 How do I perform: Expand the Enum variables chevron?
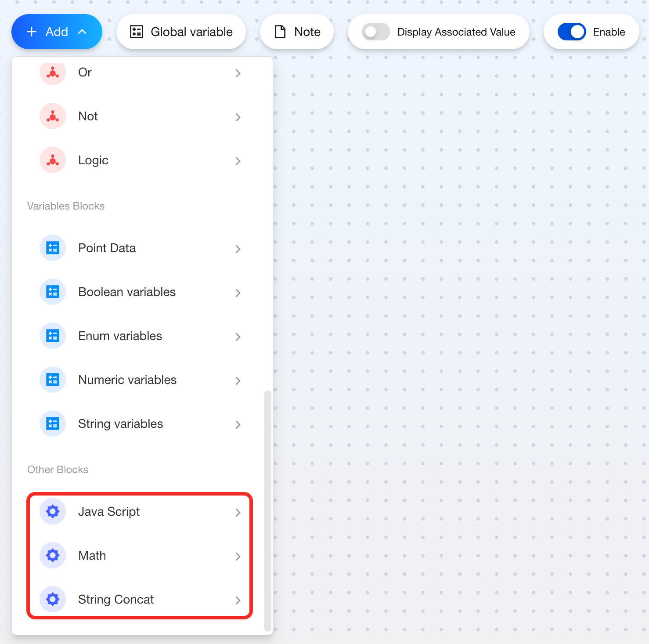tap(238, 337)
